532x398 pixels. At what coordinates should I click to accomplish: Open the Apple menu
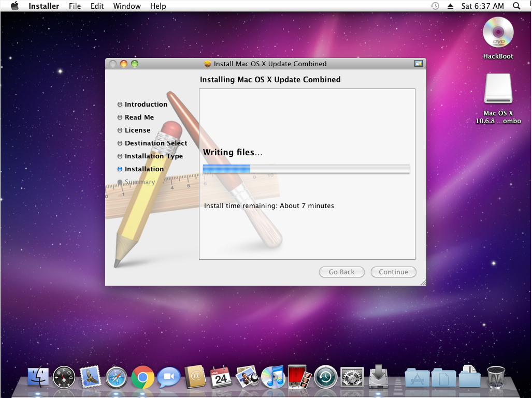coord(15,6)
